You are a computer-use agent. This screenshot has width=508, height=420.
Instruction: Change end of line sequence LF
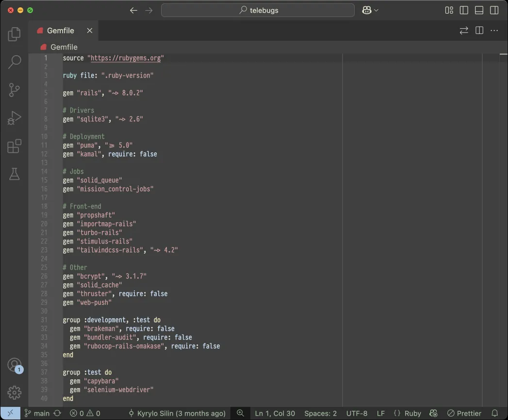[x=381, y=413]
